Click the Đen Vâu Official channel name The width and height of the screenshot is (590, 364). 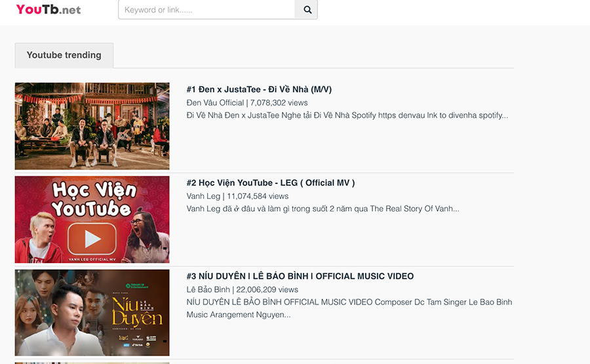click(x=215, y=103)
